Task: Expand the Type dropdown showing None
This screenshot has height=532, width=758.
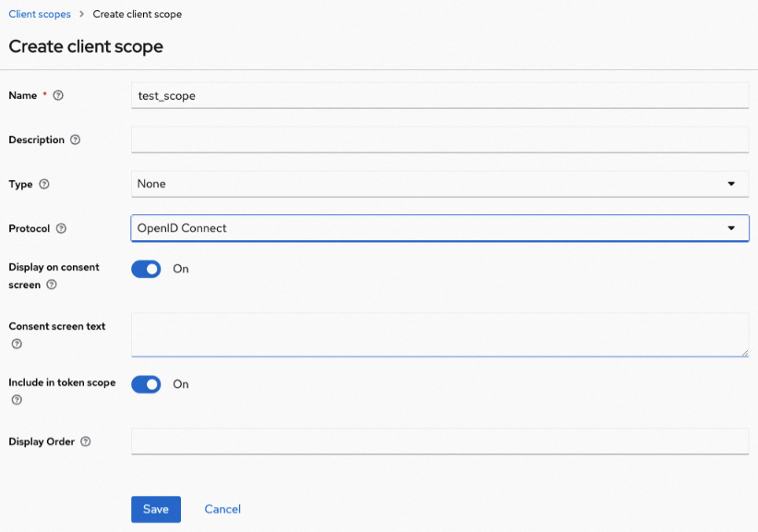Action: point(439,184)
